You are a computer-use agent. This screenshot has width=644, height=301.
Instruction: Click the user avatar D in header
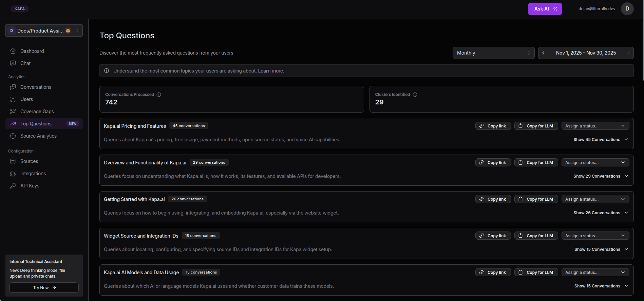pyautogui.click(x=627, y=9)
